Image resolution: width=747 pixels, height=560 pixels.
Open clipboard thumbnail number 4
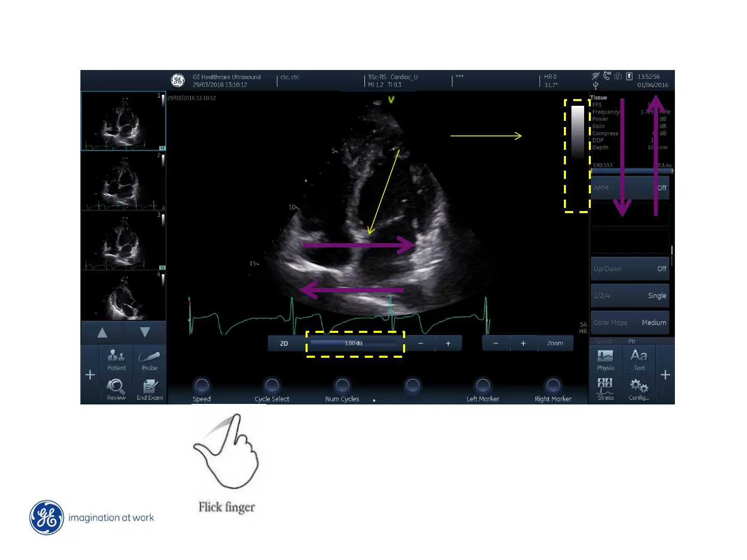click(x=123, y=296)
